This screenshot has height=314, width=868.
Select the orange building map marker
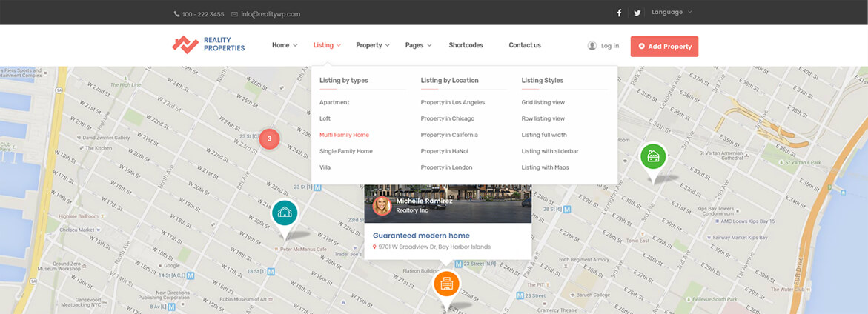[x=446, y=283]
